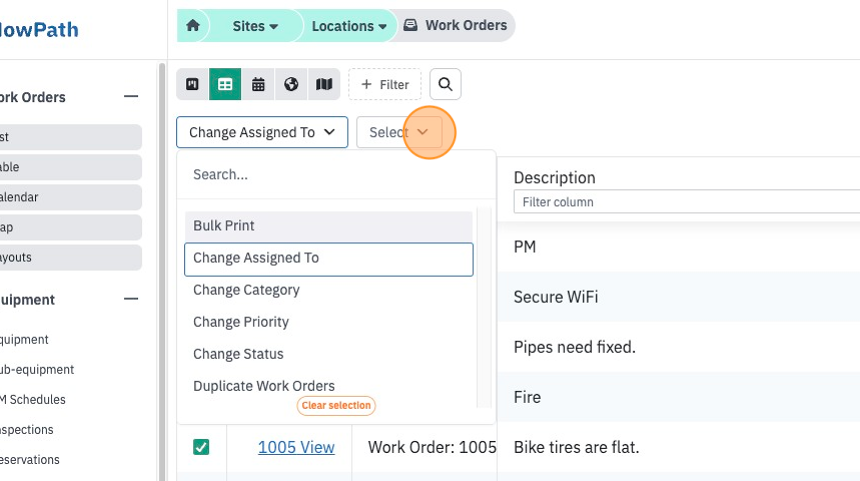Open PM Schedules in the sidebar
The image size is (860, 481).
coord(33,400)
